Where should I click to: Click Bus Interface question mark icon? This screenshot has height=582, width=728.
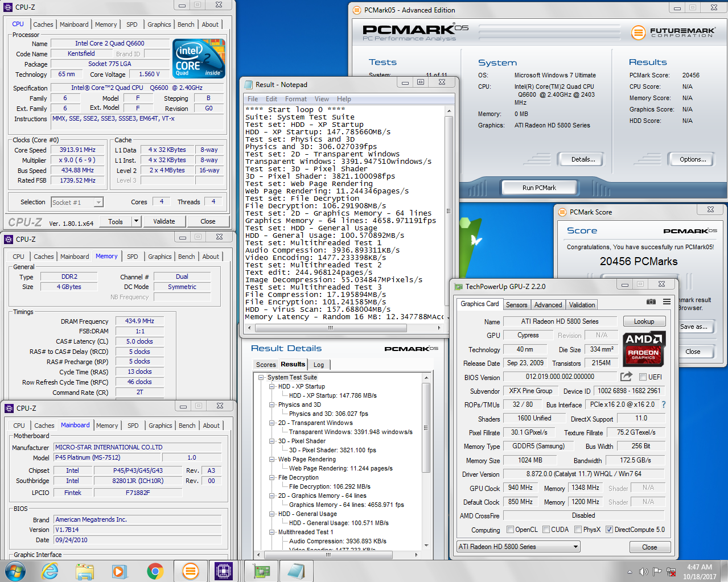coord(663,404)
